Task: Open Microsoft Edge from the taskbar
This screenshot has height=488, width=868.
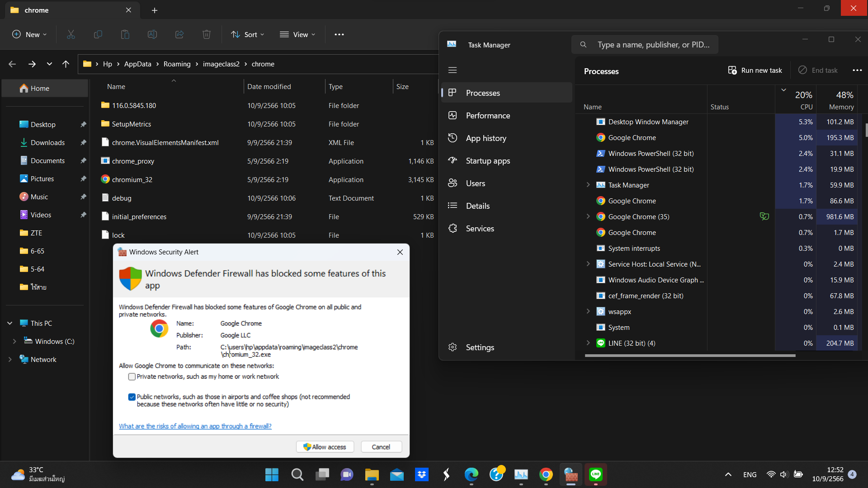Action: [472, 474]
